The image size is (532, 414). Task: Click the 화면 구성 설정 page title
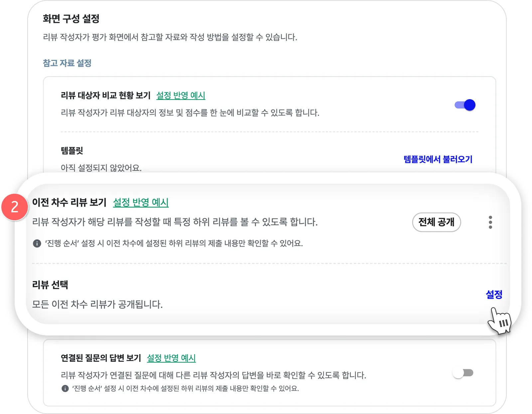point(71,19)
